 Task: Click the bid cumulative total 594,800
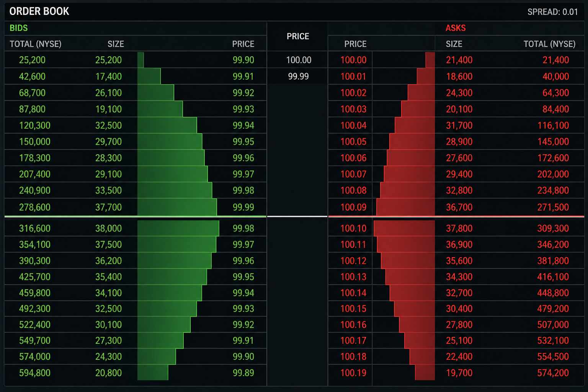[35, 373]
